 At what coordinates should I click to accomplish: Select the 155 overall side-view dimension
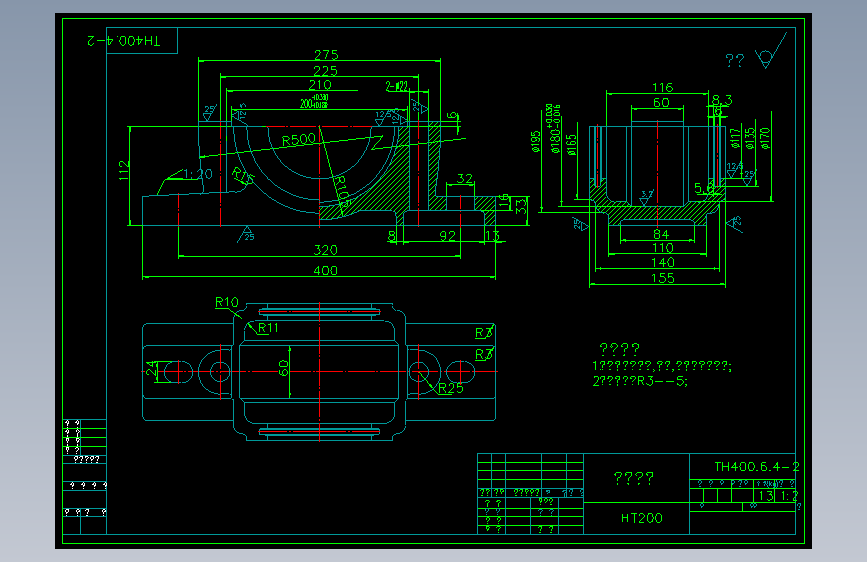coord(662,278)
